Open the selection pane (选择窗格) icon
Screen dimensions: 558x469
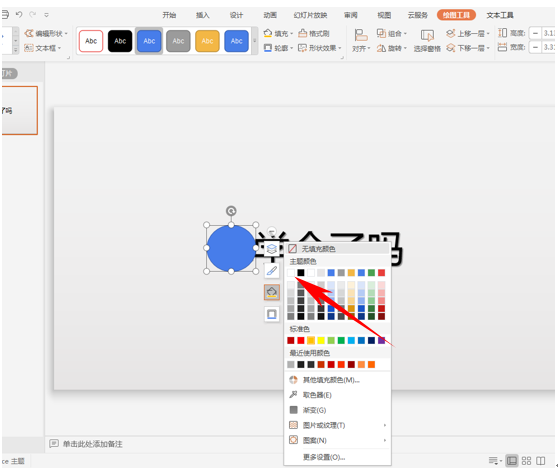427,36
